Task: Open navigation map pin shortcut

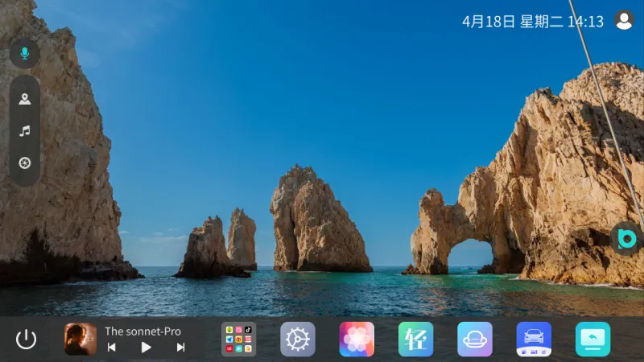Action: pos(25,99)
